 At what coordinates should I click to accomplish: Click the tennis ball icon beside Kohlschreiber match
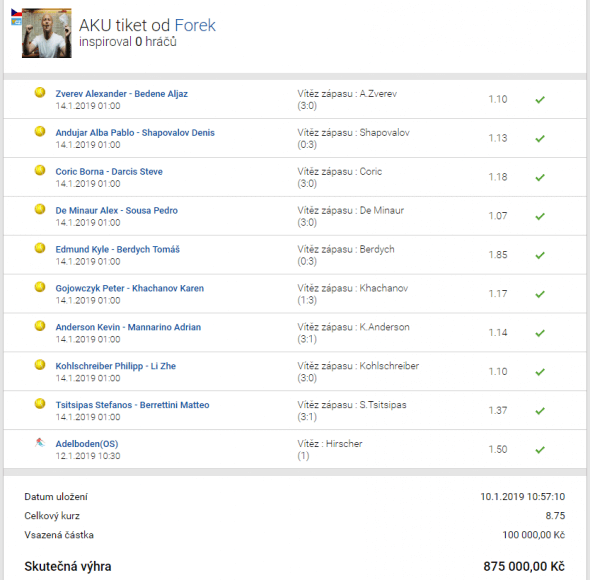click(40, 365)
